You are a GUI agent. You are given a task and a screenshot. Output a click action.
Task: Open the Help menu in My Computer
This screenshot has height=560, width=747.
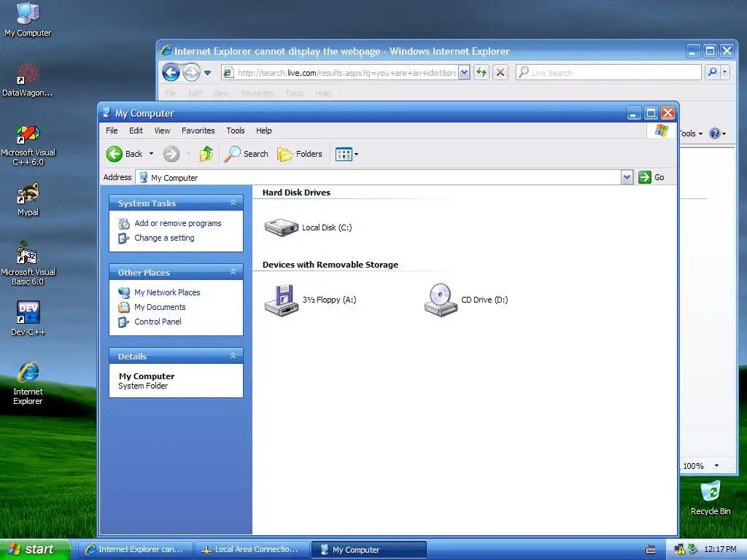pos(263,131)
